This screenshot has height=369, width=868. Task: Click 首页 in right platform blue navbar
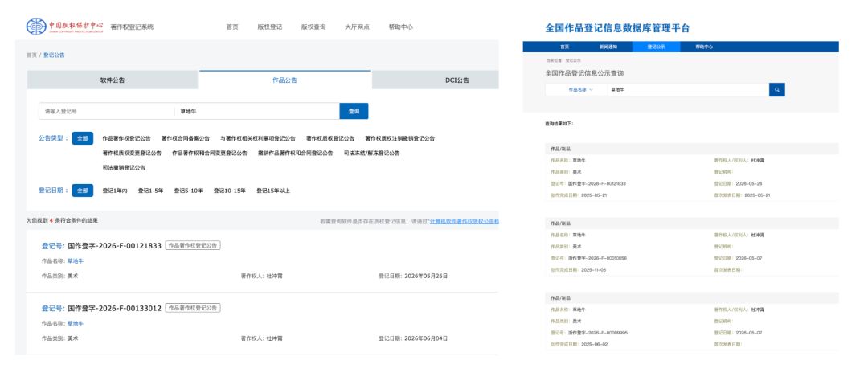coord(564,47)
